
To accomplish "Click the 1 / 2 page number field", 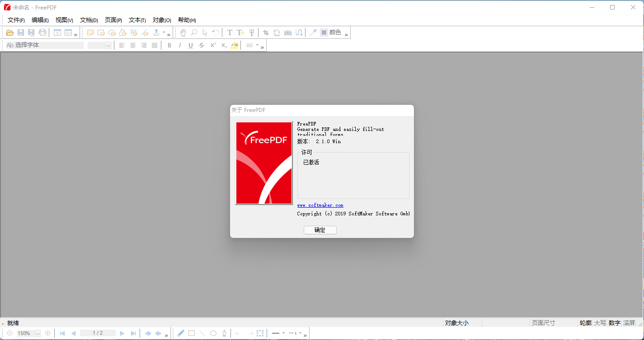I will pyautogui.click(x=98, y=333).
